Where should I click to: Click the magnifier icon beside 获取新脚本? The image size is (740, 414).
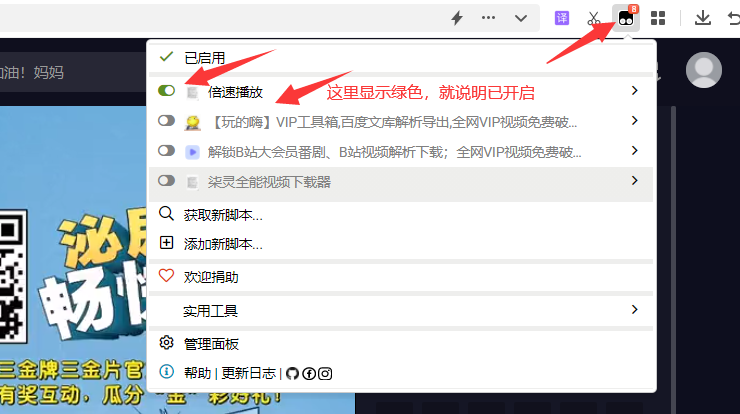click(x=166, y=213)
